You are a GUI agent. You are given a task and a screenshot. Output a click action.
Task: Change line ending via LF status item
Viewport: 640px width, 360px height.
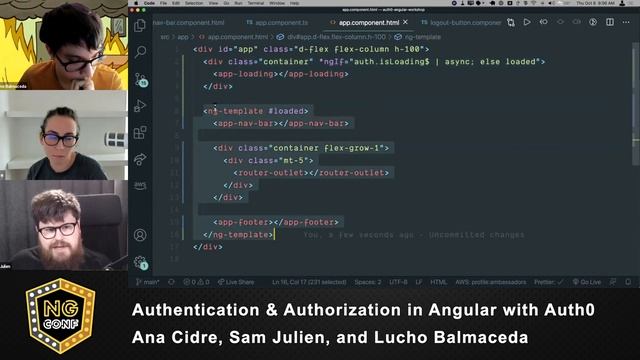click(x=419, y=282)
